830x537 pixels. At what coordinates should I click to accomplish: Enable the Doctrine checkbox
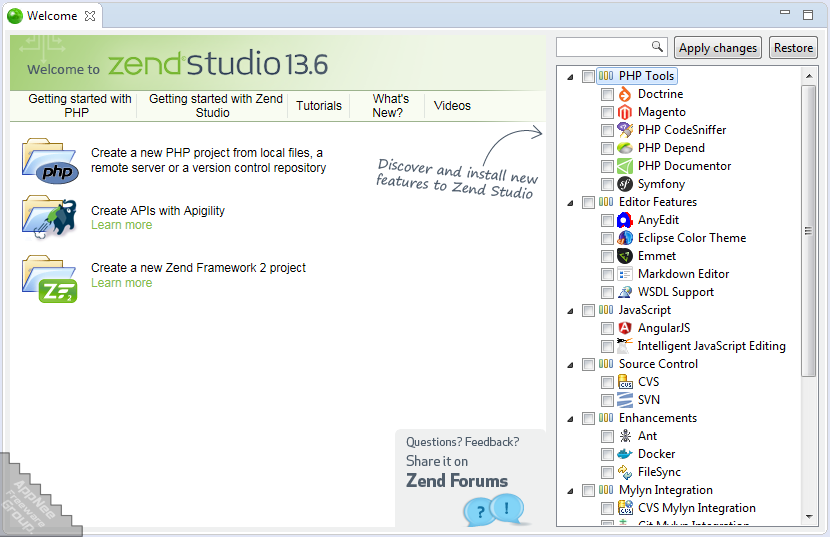coord(607,95)
